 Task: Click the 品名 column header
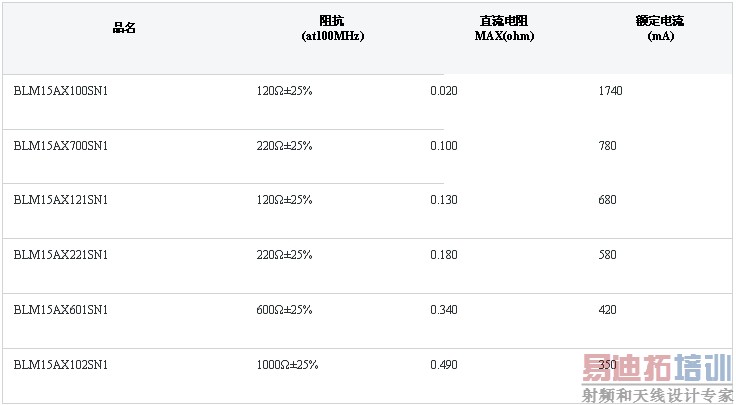124,28
